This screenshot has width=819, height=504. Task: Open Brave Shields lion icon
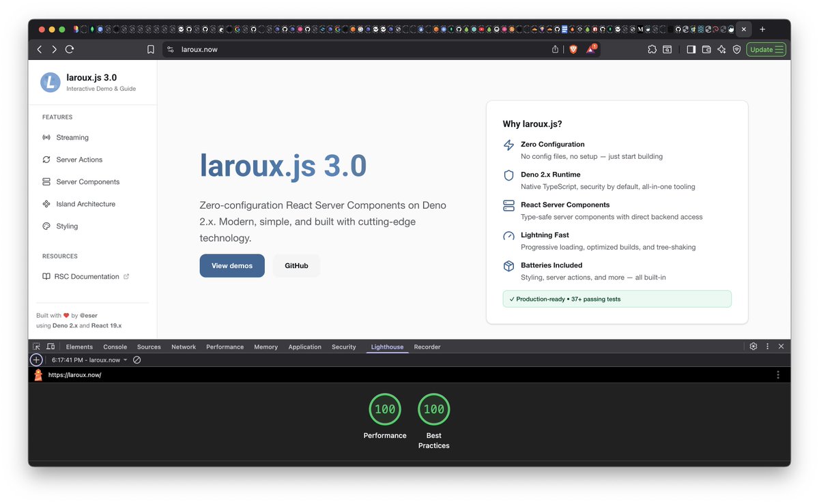click(573, 49)
